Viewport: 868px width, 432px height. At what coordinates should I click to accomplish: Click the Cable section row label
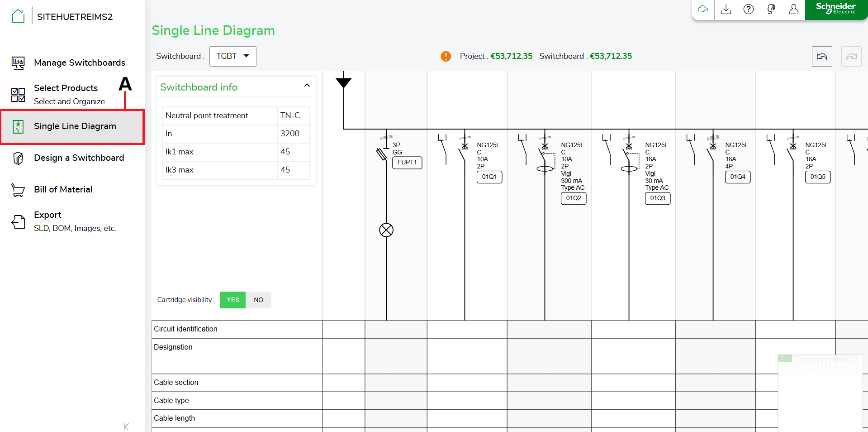coord(176,383)
